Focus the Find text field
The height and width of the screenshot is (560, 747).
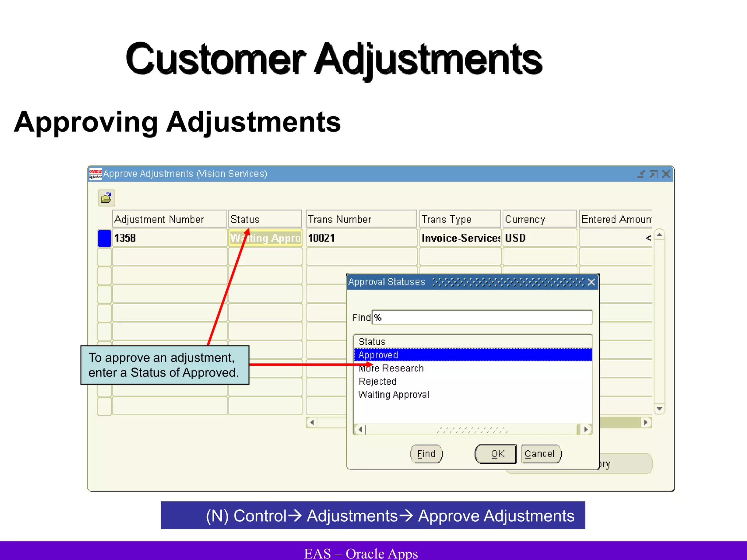482,317
